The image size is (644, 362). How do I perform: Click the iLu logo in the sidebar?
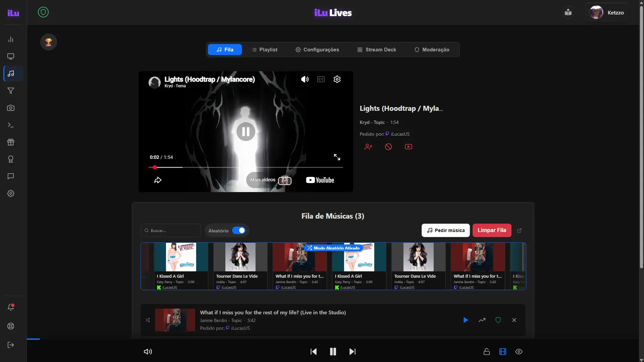click(13, 13)
